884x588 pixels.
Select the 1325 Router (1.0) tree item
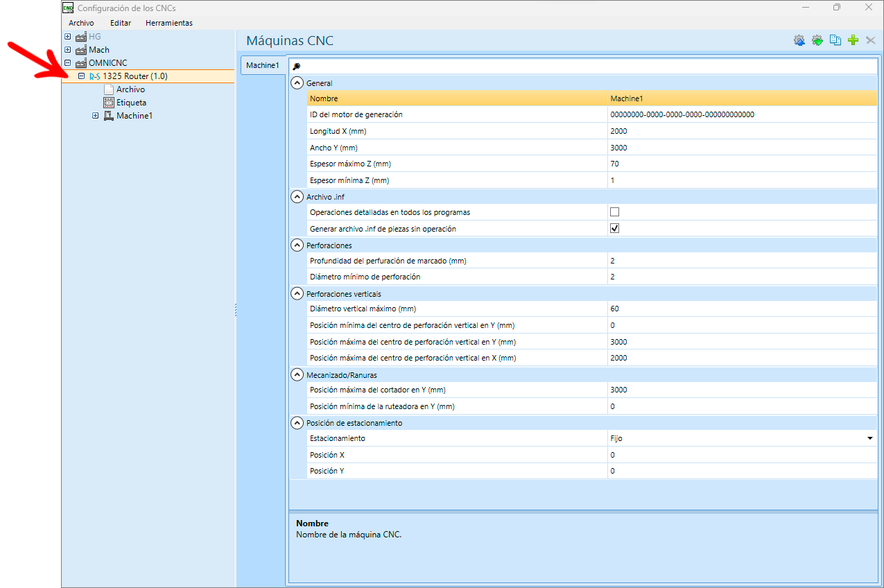[x=135, y=76]
